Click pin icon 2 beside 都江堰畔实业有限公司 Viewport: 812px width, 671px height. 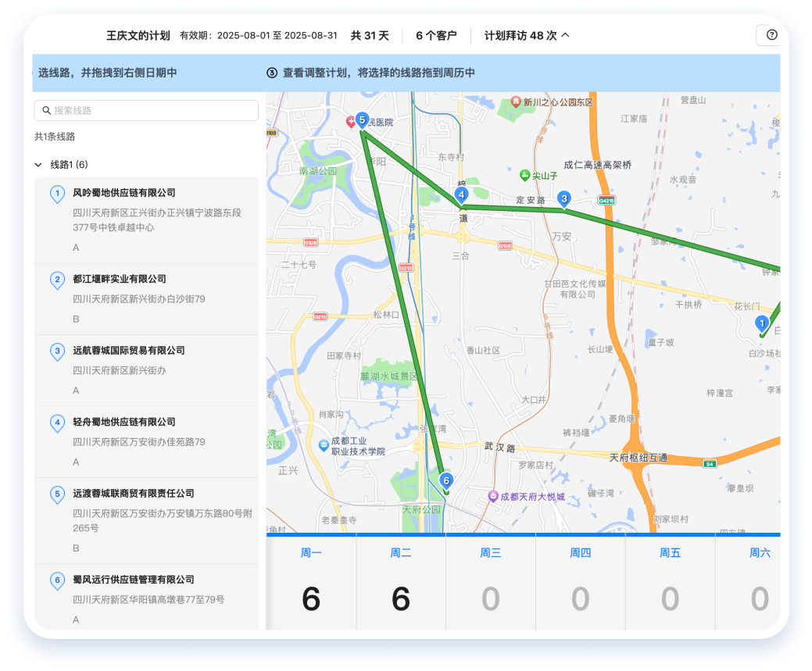pyautogui.click(x=57, y=280)
